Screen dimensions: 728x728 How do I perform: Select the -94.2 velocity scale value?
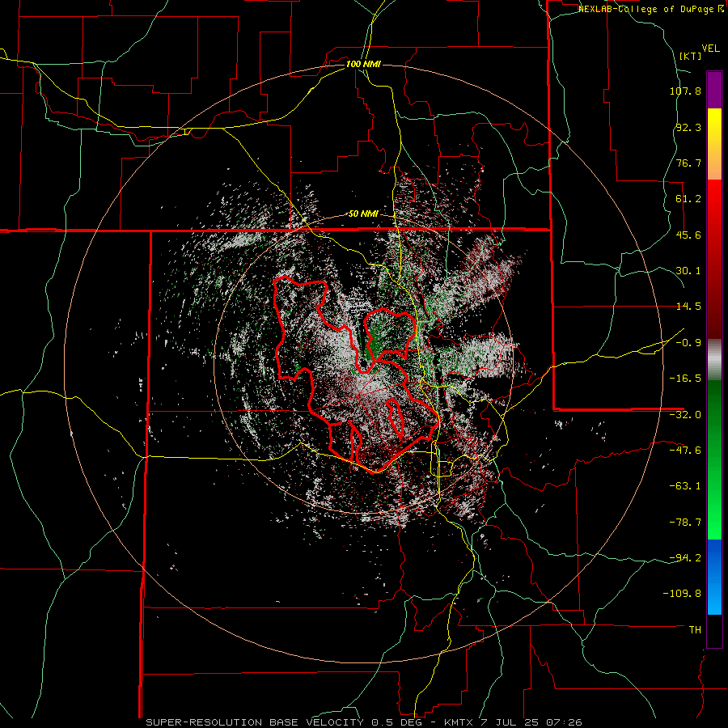pos(685,557)
